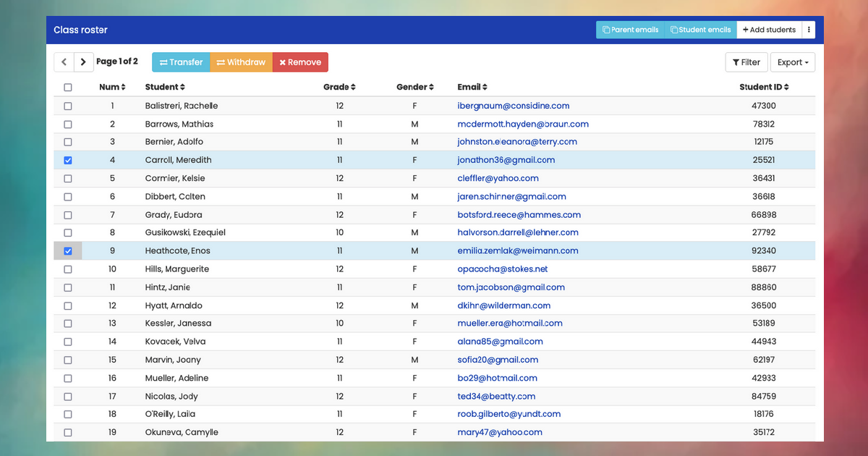
Task: Sort the table by Gender
Action: pos(415,87)
